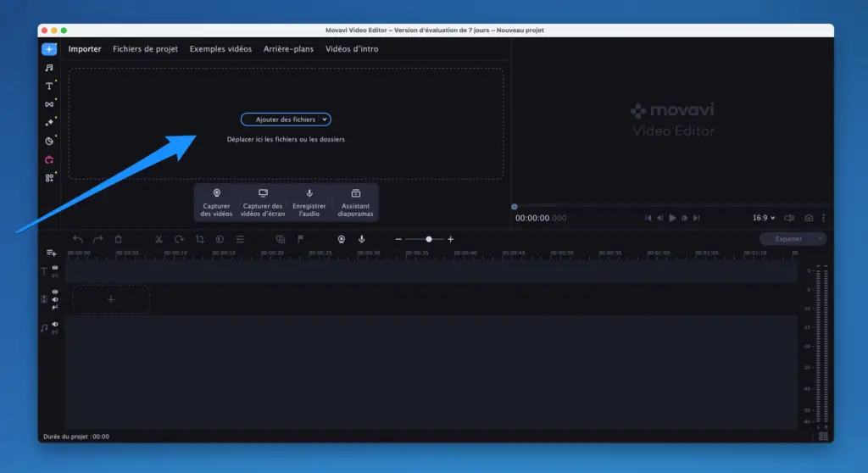Viewport: 868px width, 473px height.
Task: Click the microphone voiceover icon in timeline toolbar
Action: (361, 239)
